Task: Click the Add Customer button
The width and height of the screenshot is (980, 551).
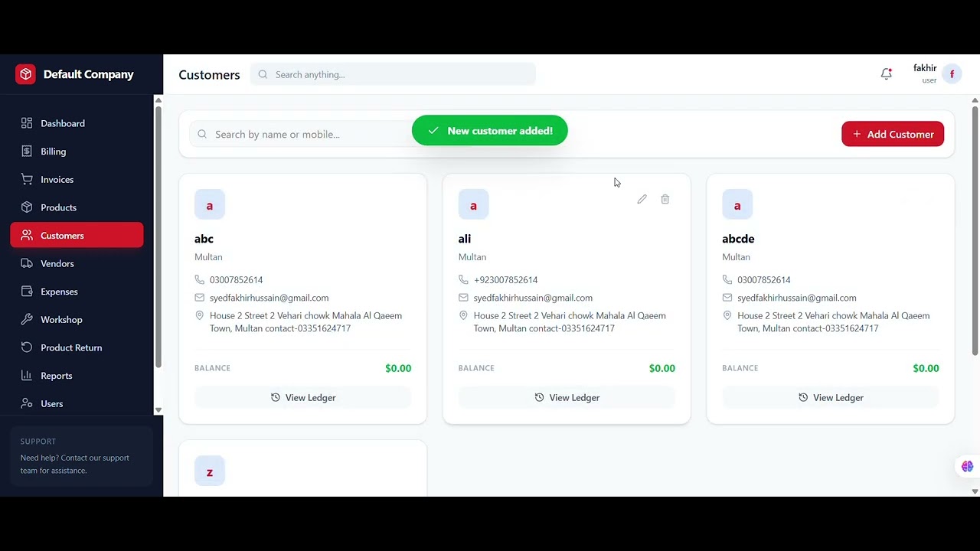Action: point(893,134)
